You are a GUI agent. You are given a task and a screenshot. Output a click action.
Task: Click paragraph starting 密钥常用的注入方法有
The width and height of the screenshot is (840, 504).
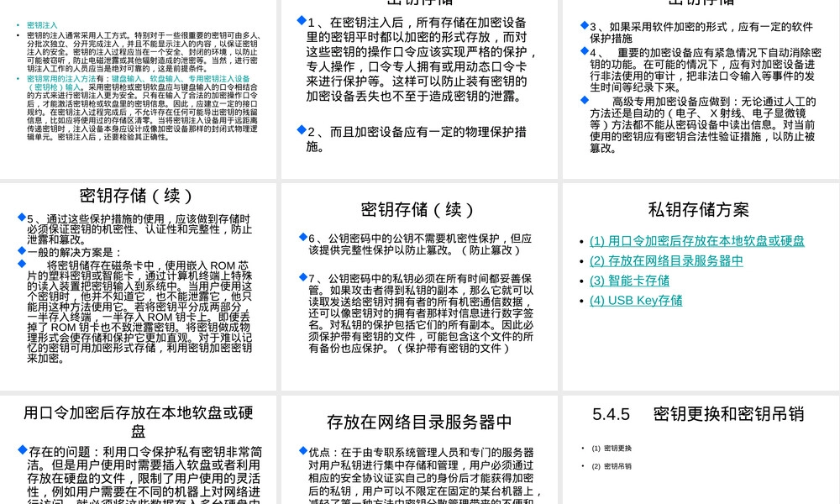coord(142,108)
